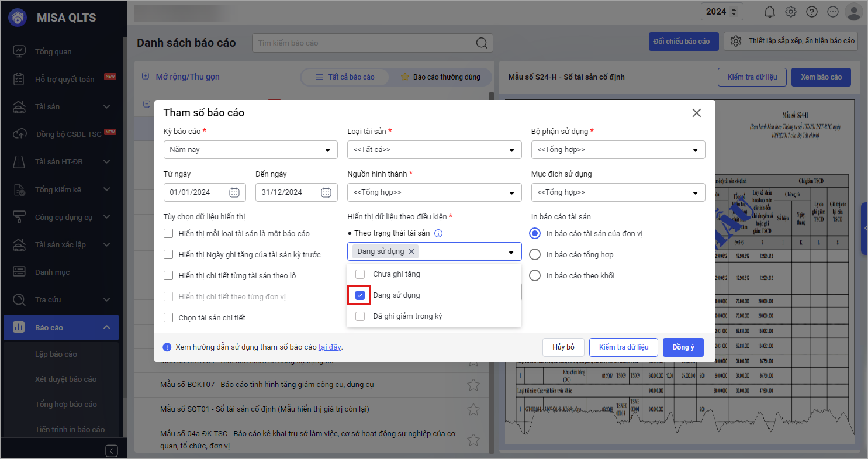Open calendar picker for Từ ngày
This screenshot has width=868, height=459.
coord(234,192)
